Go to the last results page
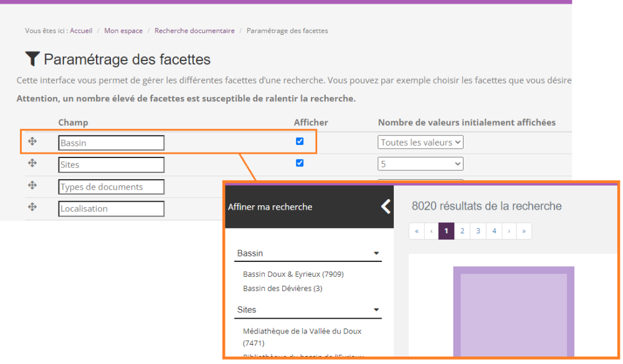Viewport: 623px width, 364px height. (x=524, y=231)
